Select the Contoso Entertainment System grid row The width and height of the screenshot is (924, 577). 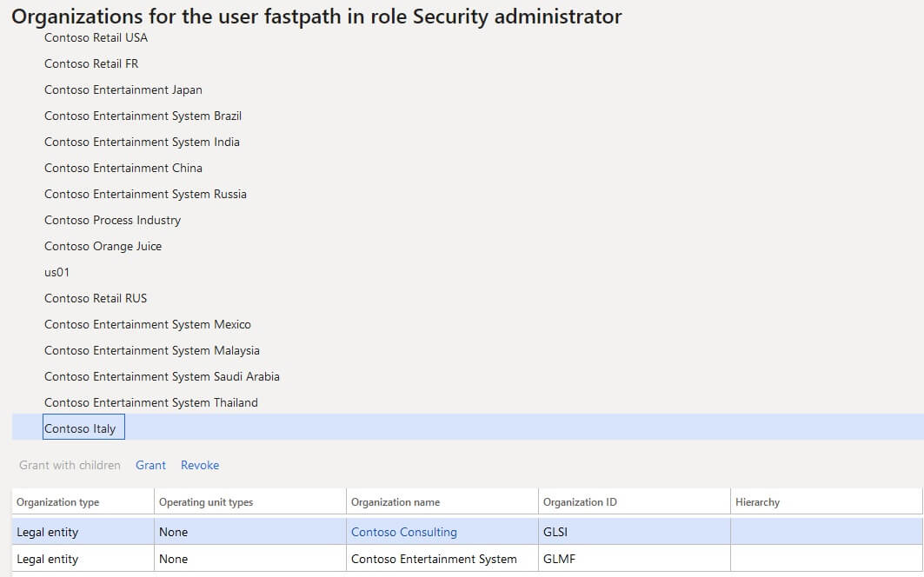(435, 558)
